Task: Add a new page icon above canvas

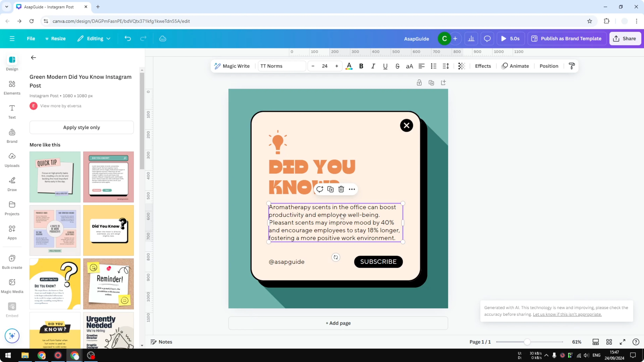Action: click(443, 83)
